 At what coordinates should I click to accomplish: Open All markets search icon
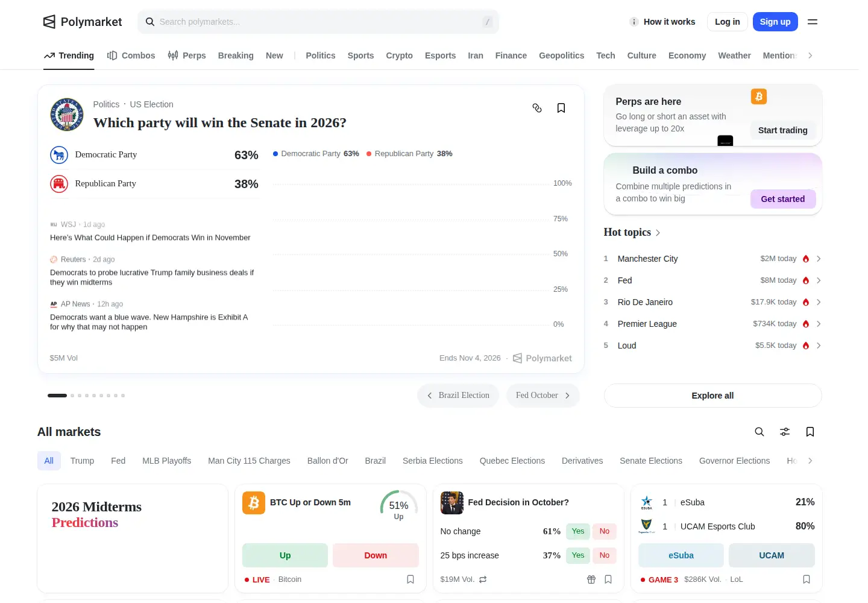coord(759,432)
